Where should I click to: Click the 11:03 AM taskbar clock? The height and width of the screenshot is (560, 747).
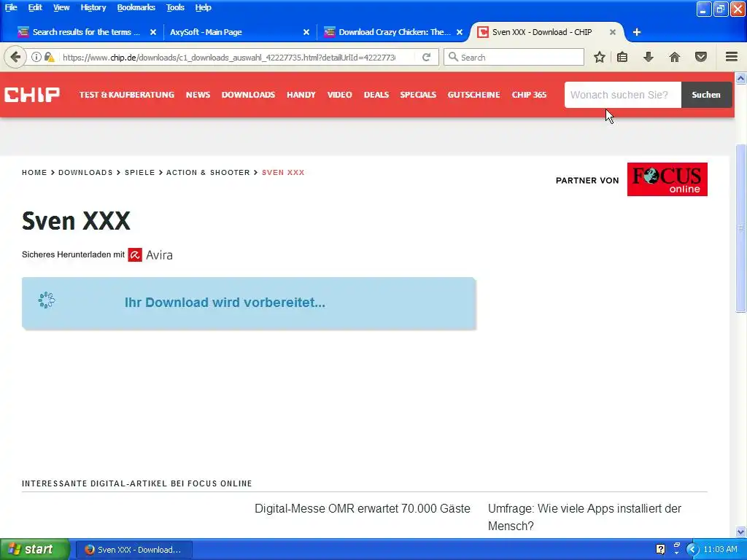coord(720,550)
